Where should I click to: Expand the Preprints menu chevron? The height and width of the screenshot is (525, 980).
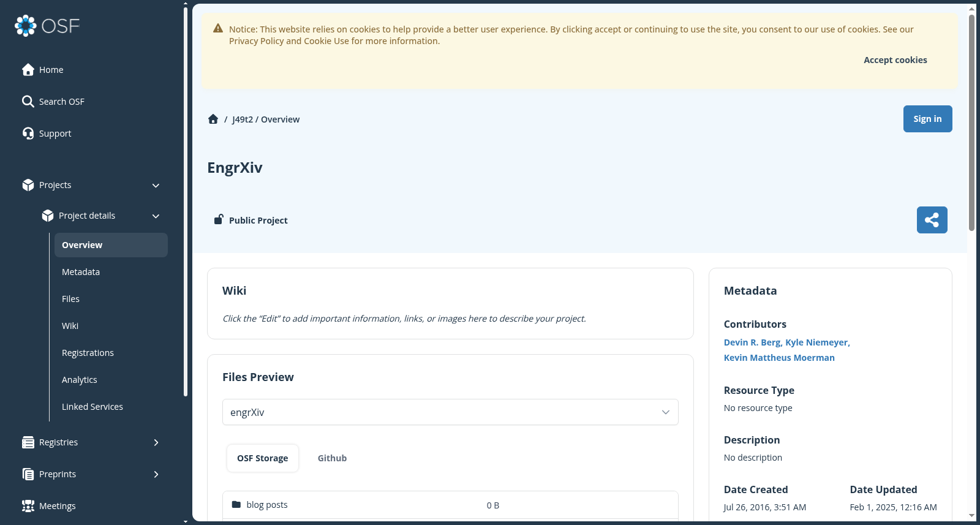pos(156,474)
